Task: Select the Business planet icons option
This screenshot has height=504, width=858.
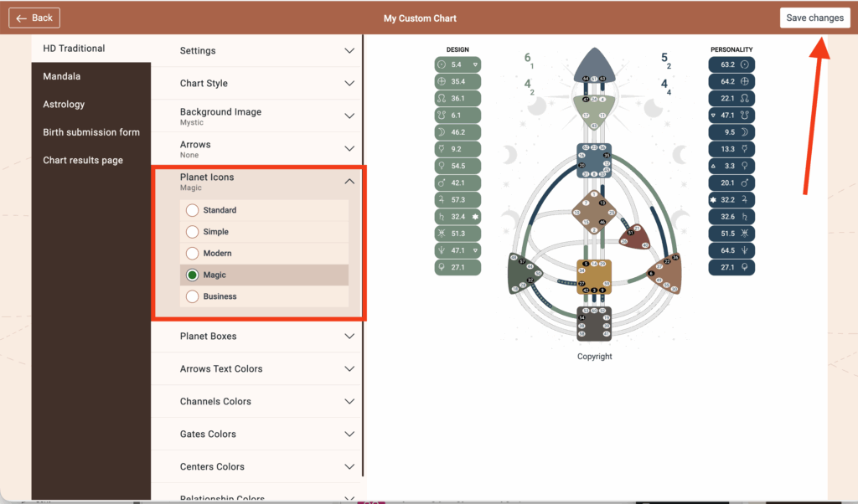Action: (x=193, y=296)
